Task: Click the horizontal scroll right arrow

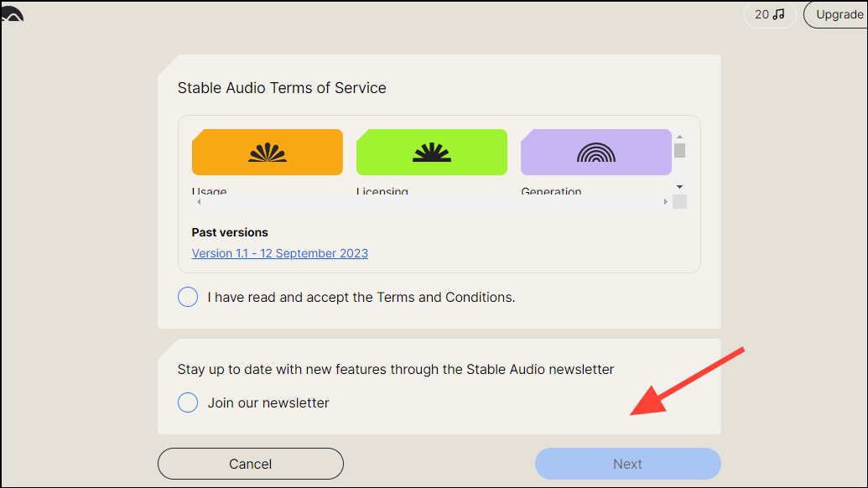Action: (x=665, y=202)
